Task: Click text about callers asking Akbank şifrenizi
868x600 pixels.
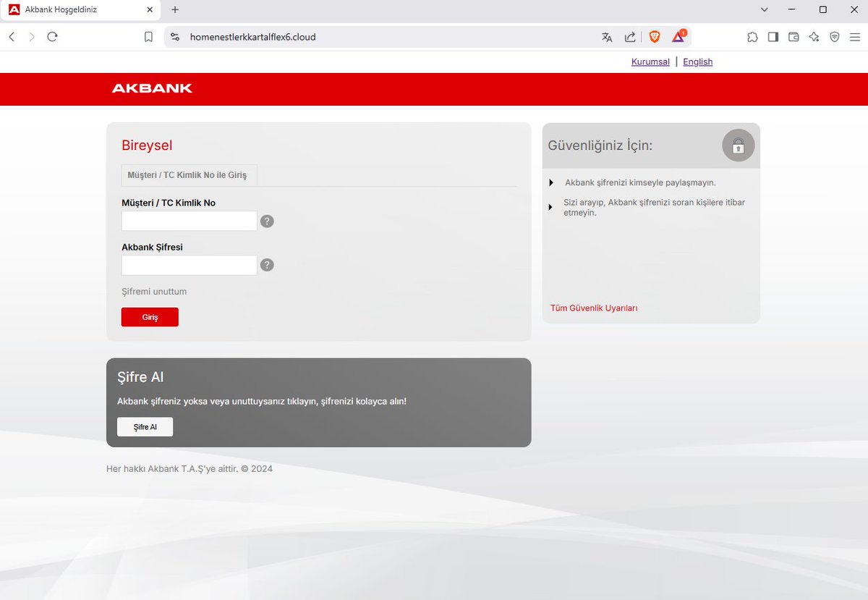Action: pos(655,208)
